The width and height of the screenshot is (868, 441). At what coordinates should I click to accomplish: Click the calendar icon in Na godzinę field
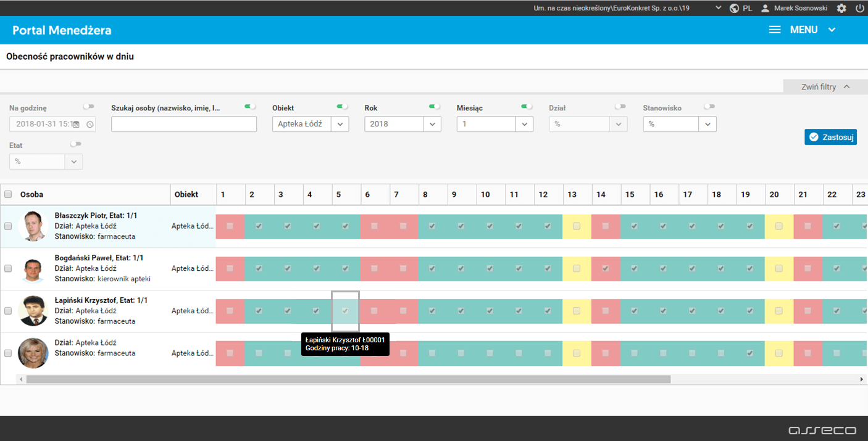76,125
